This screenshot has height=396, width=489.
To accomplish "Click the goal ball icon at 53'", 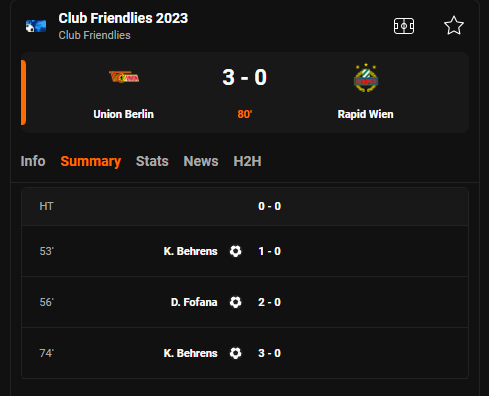I will click(235, 251).
